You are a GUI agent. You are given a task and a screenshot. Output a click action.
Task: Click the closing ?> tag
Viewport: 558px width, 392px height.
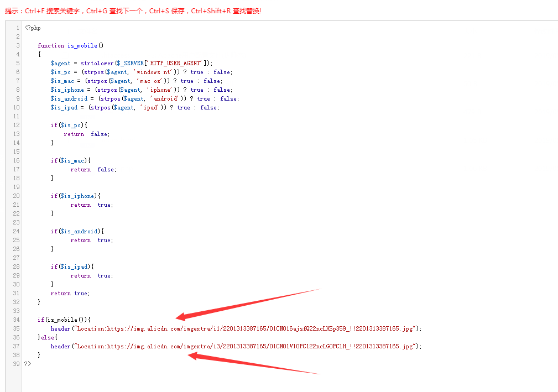tap(28, 364)
